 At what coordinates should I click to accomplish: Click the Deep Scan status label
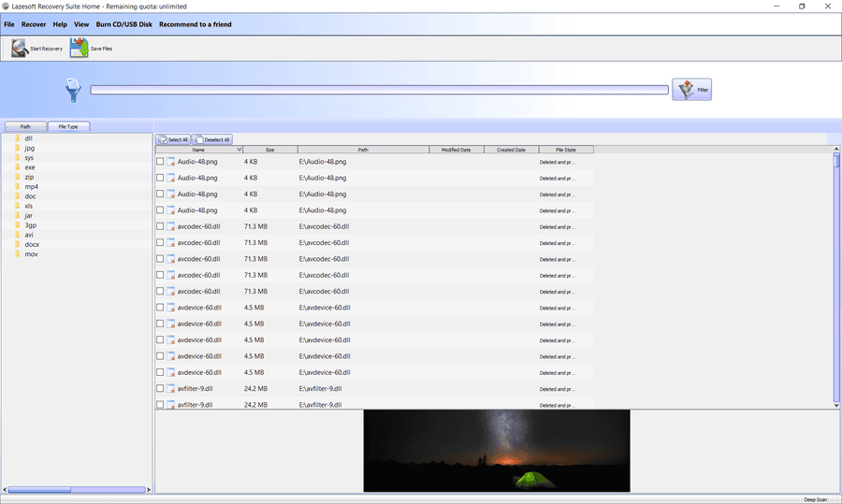point(815,499)
